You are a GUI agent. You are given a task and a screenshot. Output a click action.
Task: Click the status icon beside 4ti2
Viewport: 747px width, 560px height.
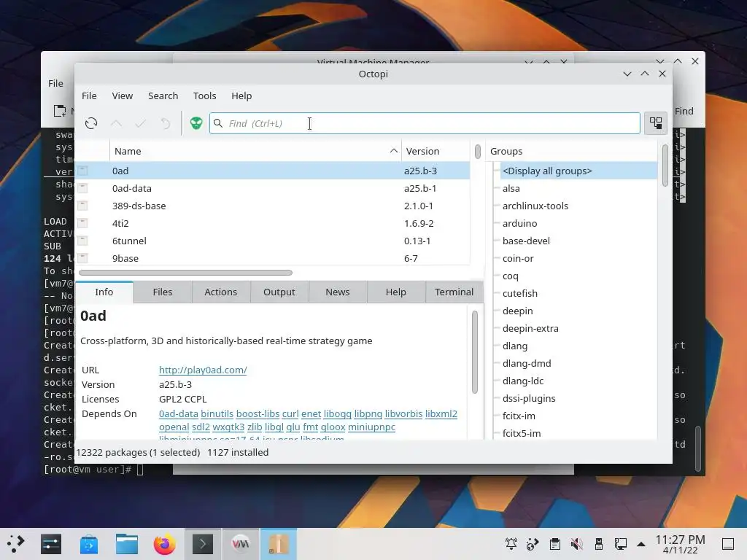tap(82, 223)
